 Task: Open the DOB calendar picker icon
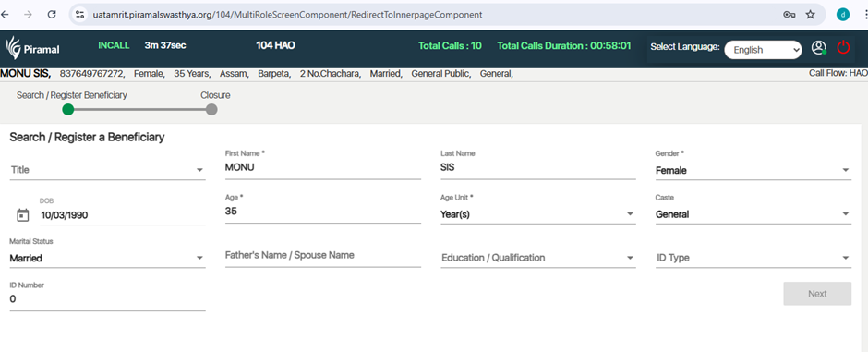(x=23, y=215)
